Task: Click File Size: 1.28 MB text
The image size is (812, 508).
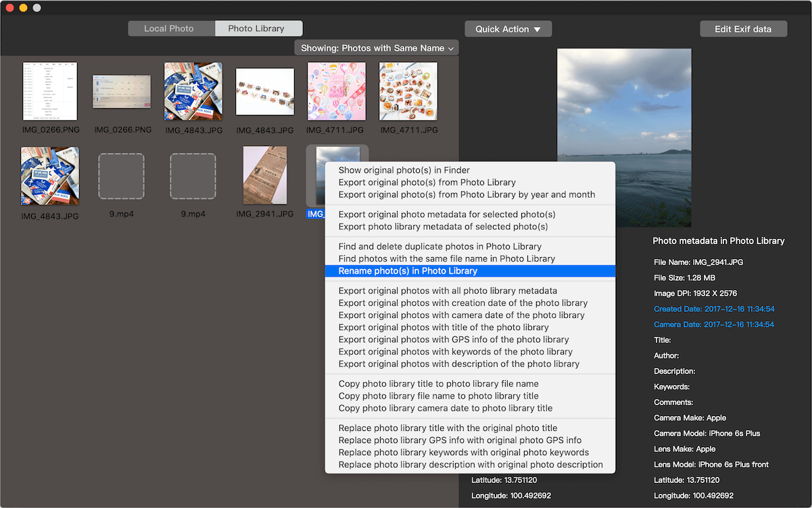Action: pos(684,278)
